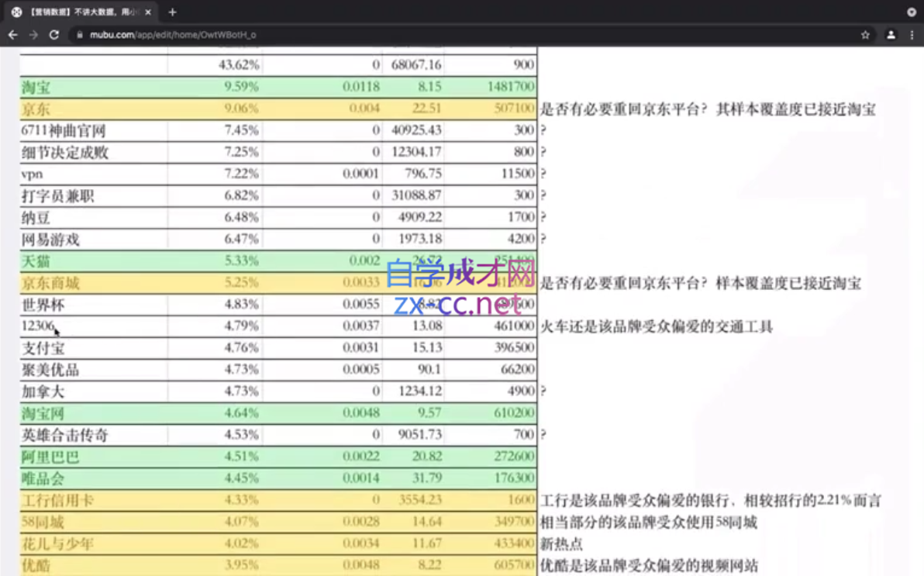
Task: Click the 68067.16 value cell
Action: click(x=413, y=65)
